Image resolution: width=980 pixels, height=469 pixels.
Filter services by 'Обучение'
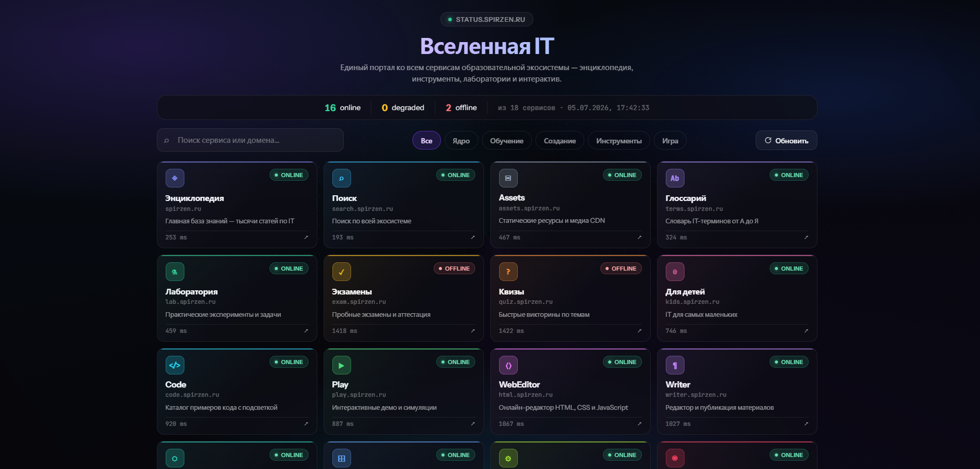click(507, 141)
